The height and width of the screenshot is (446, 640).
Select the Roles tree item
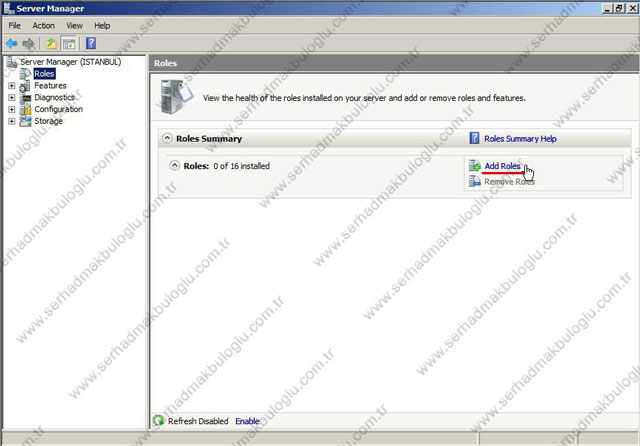click(44, 74)
